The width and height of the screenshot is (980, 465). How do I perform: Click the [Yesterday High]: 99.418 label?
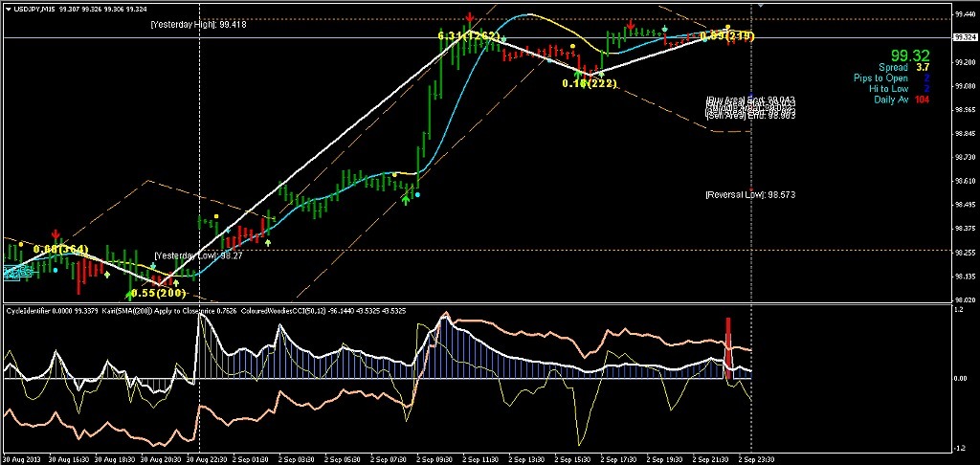point(198,24)
